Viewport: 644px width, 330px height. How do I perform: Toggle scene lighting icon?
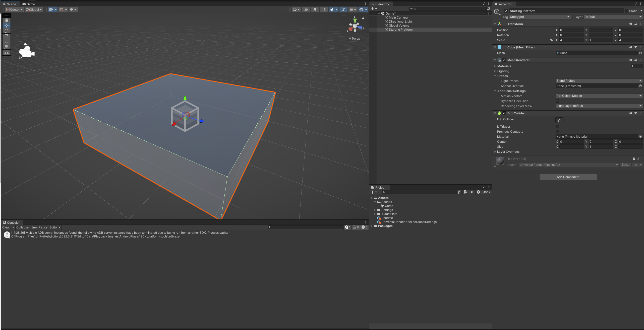pyautogui.click(x=315, y=10)
